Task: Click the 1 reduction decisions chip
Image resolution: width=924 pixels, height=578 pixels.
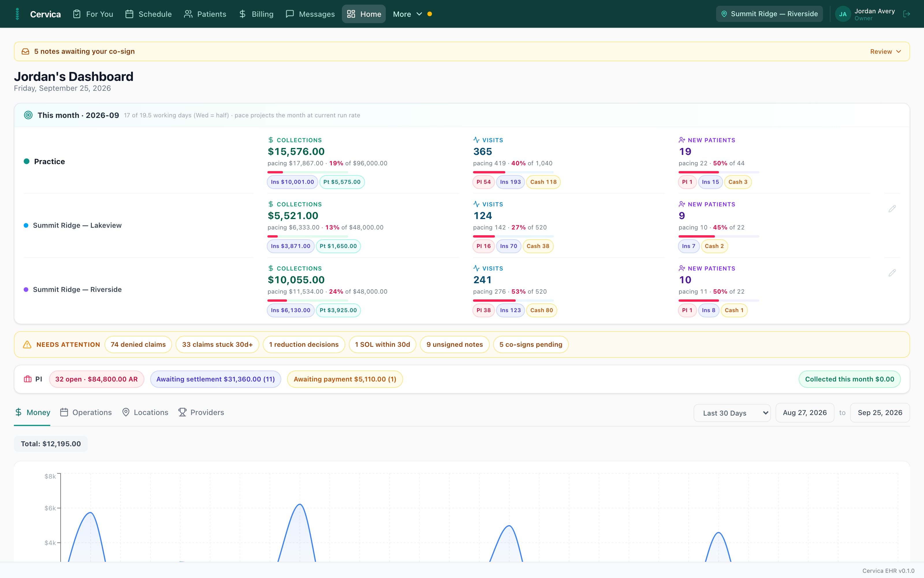Action: pyautogui.click(x=304, y=344)
